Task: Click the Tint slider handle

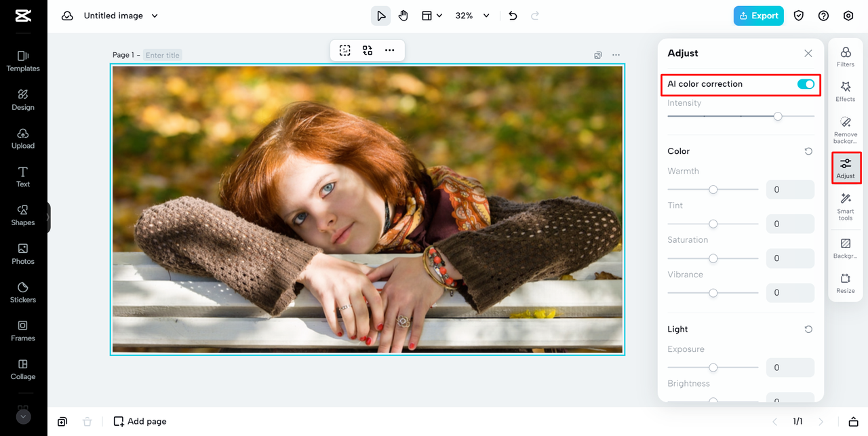Action: 713,224
